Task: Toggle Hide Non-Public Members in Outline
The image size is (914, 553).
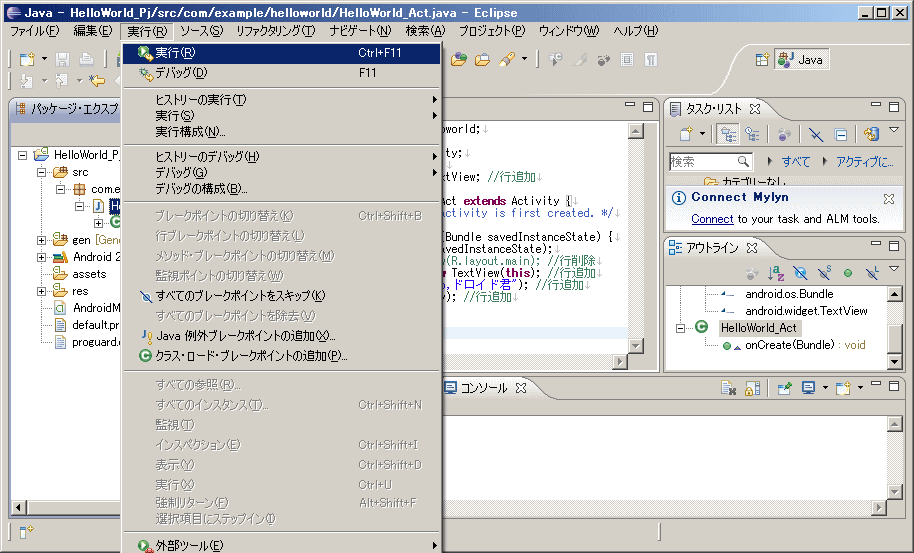Action: [848, 273]
